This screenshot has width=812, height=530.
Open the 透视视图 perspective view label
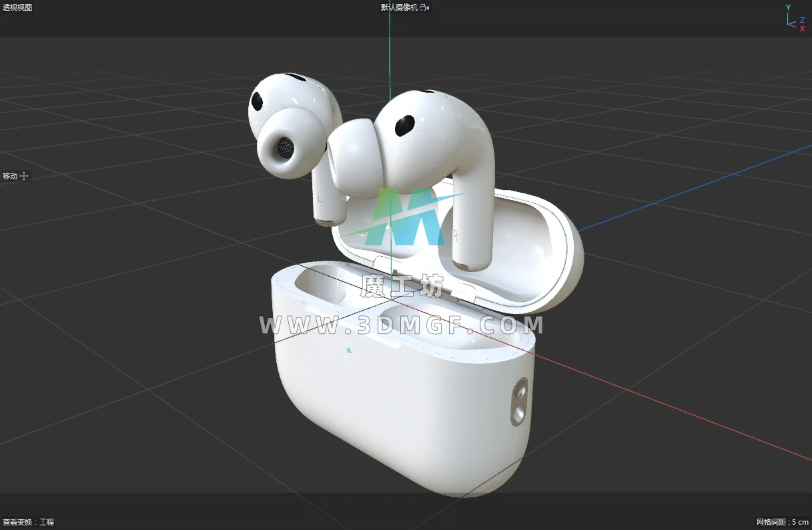pyautogui.click(x=17, y=7)
